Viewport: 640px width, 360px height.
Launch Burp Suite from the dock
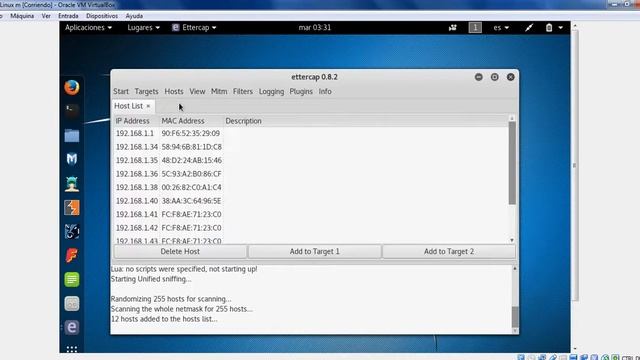(x=72, y=207)
